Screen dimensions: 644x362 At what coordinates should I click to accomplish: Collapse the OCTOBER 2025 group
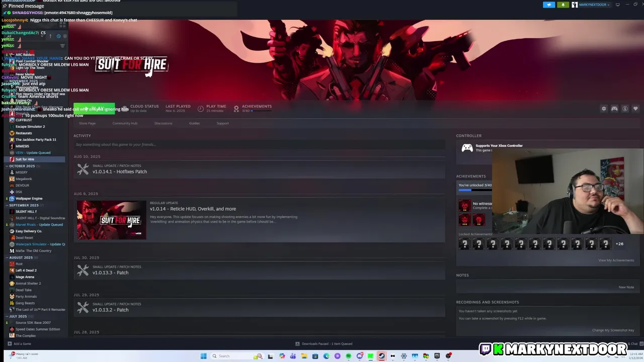click(x=22, y=166)
